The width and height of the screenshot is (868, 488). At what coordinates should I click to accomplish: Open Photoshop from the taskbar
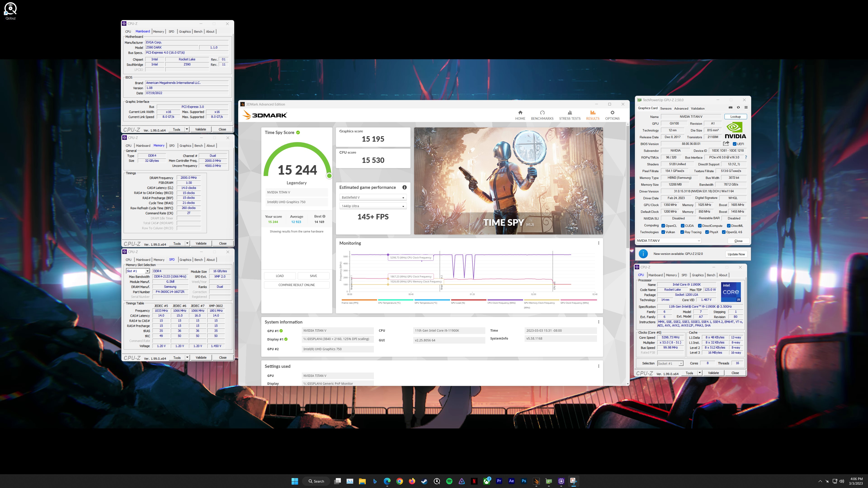coord(524,481)
